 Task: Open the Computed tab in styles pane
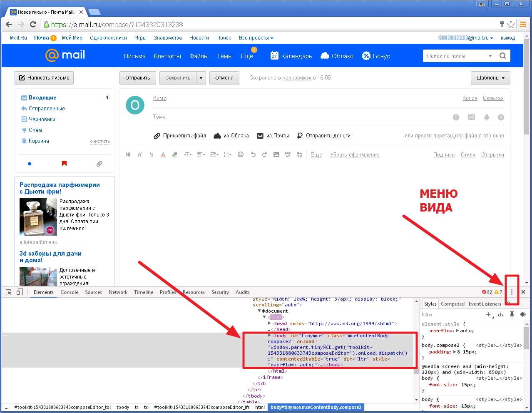point(452,304)
